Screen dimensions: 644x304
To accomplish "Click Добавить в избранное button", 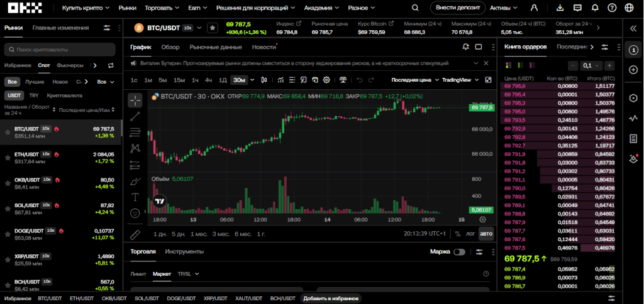I will (331, 298).
